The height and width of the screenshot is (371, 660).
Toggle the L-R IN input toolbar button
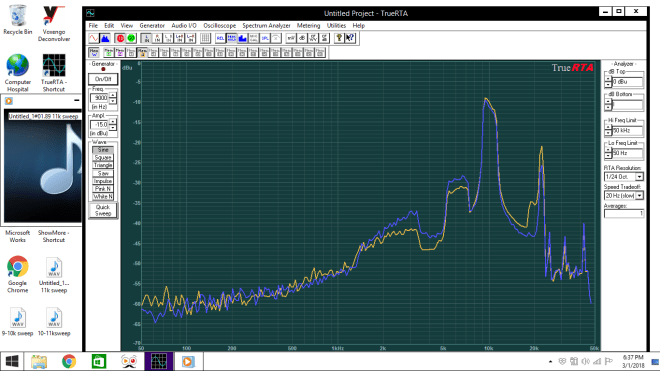190,38
